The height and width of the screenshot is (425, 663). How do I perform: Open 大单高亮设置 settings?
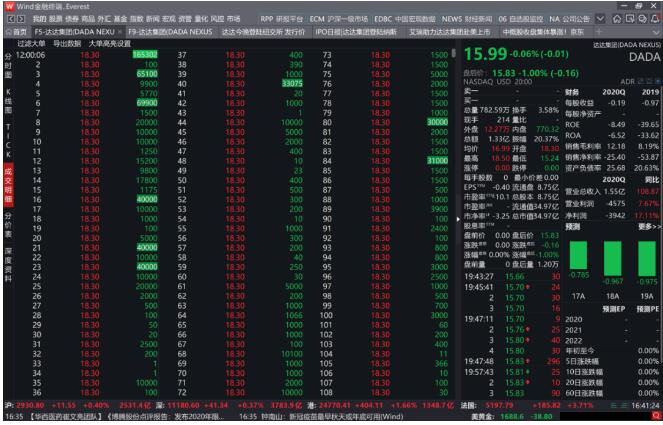[110, 44]
